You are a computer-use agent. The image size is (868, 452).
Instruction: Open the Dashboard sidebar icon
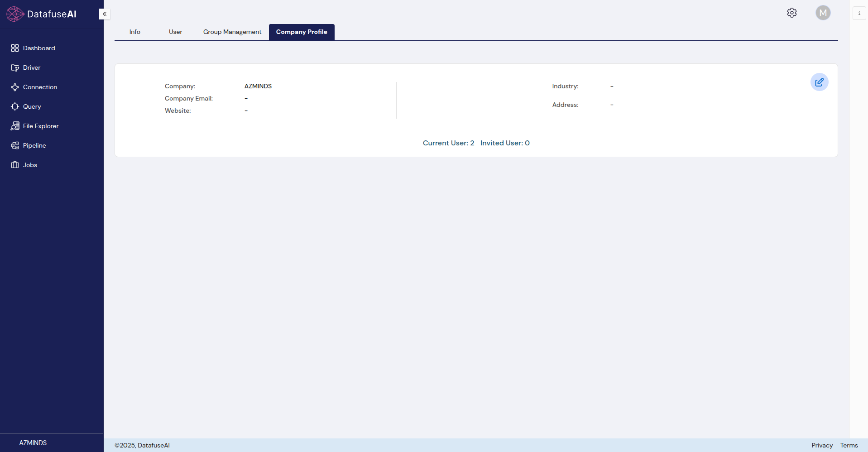15,48
